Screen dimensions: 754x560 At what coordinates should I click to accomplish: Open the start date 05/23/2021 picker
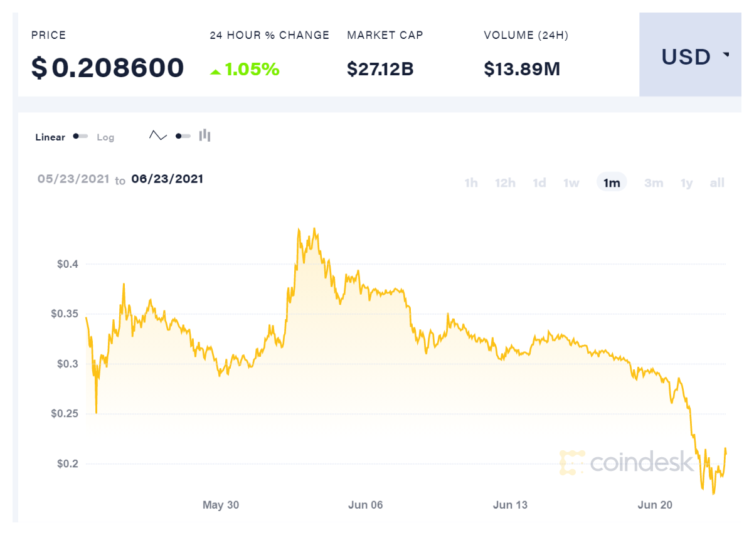coord(72,179)
